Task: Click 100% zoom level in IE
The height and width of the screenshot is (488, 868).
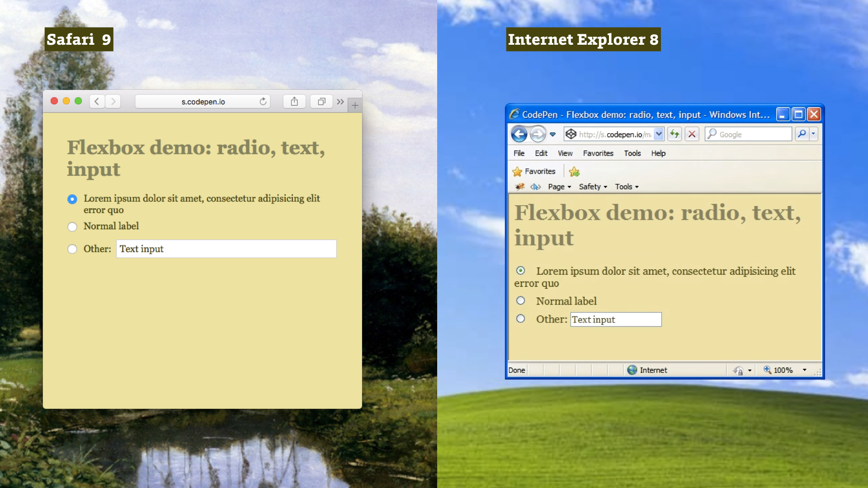Action: (x=783, y=370)
